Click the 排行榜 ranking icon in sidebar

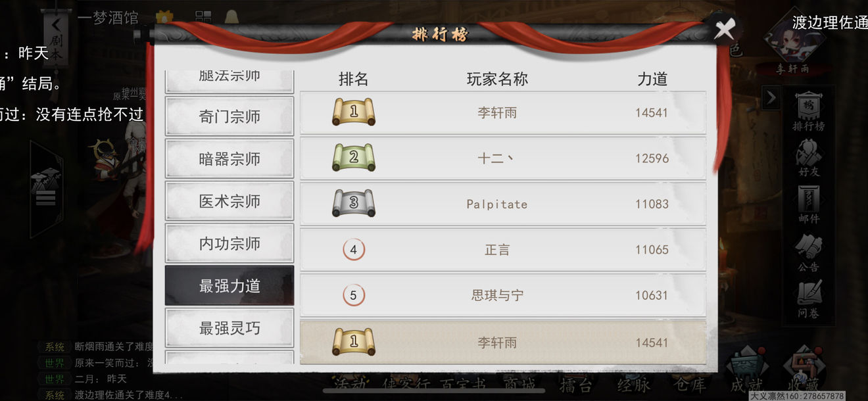(808, 111)
